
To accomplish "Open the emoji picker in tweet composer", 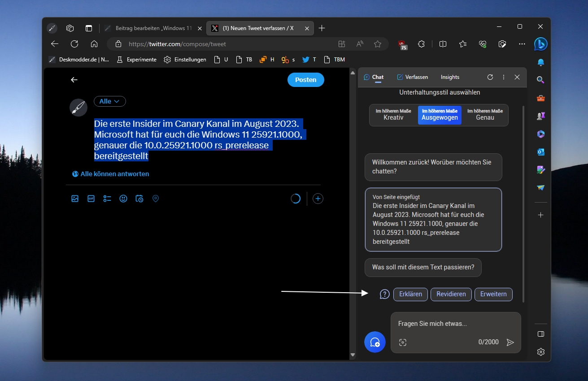I will click(x=123, y=199).
